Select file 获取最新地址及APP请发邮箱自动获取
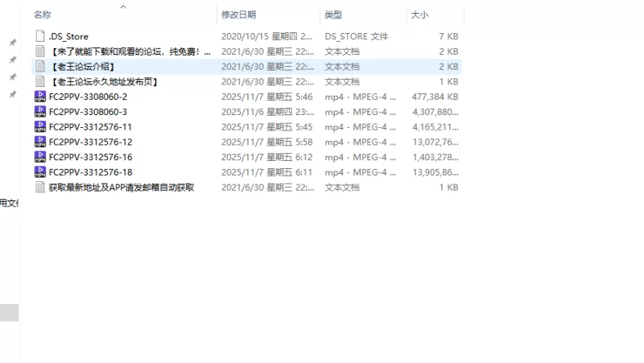Screen dimensions: 644x363 pos(122,188)
